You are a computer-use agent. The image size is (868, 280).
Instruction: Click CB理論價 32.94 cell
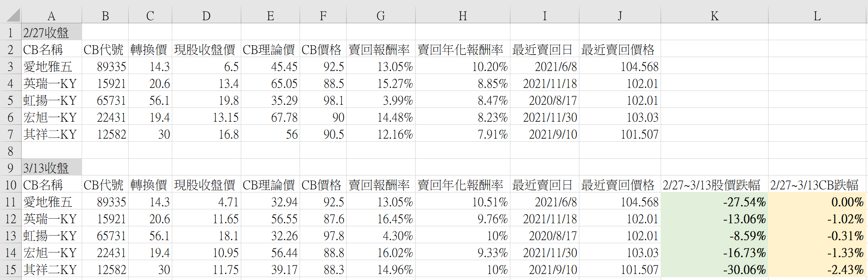[270, 202]
